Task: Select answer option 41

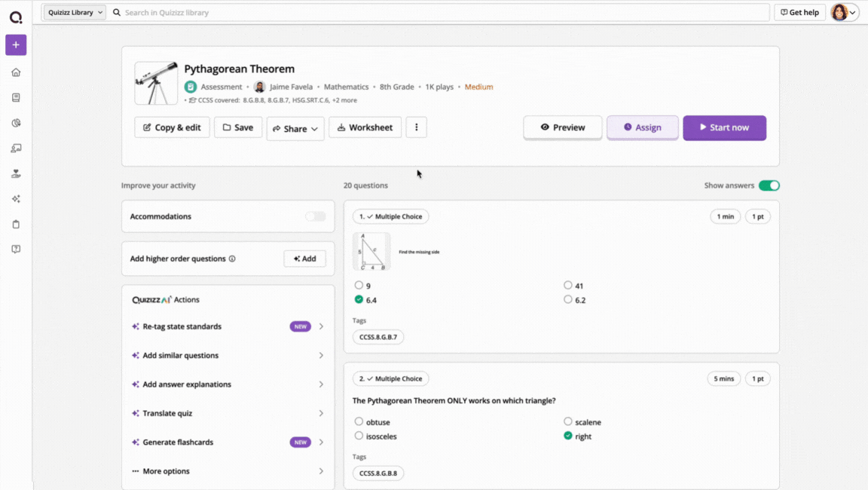Action: (568, 285)
